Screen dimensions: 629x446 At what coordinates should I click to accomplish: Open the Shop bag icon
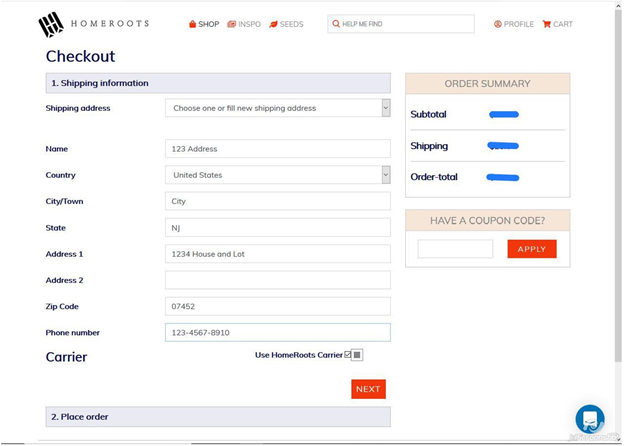pos(193,24)
